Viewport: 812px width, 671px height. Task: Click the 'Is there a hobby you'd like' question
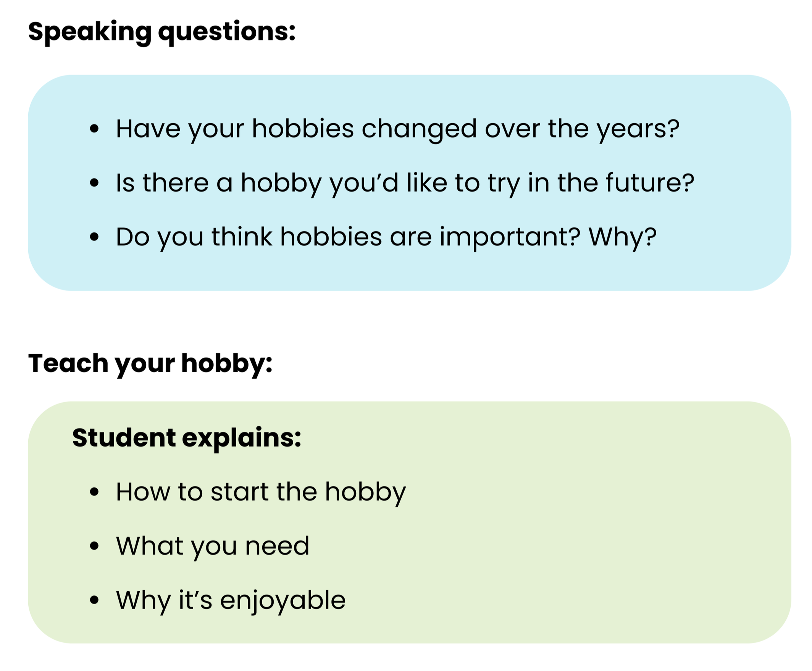tap(405, 183)
